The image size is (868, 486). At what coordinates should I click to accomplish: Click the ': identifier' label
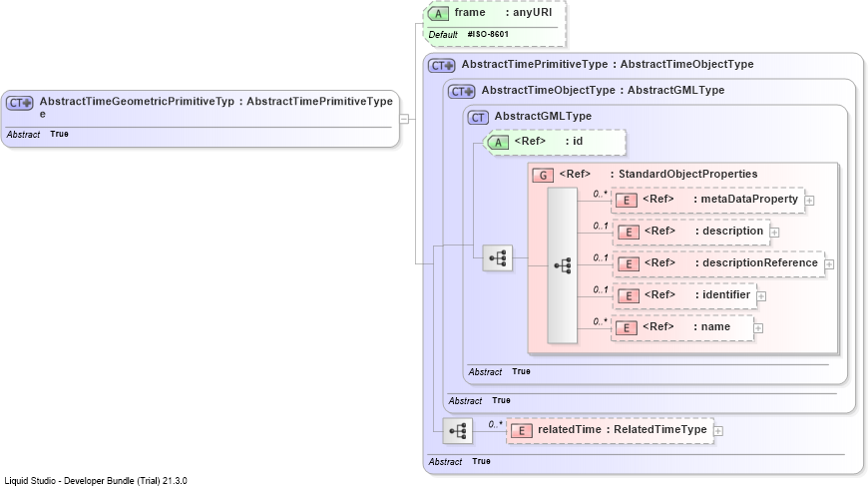(x=722, y=295)
